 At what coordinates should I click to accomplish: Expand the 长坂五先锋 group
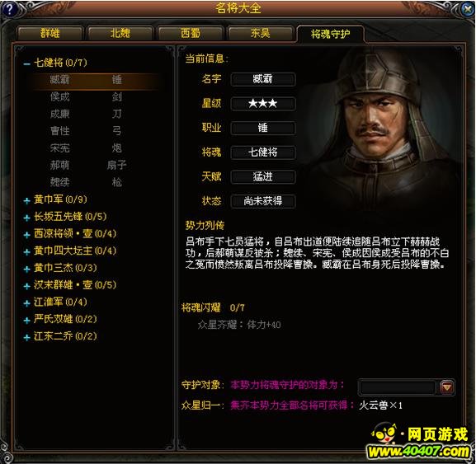[26, 218]
